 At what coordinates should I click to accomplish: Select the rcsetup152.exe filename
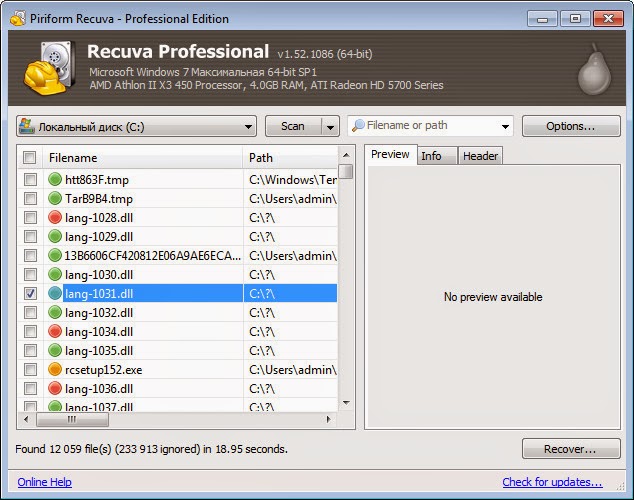(104, 369)
